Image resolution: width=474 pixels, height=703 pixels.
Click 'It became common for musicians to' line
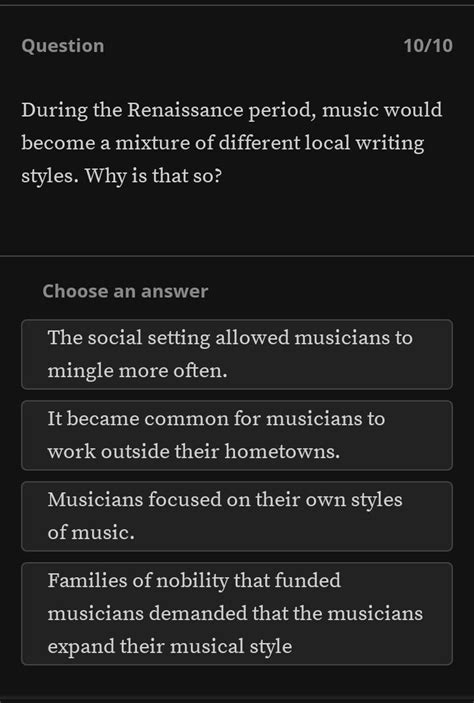coord(216,419)
